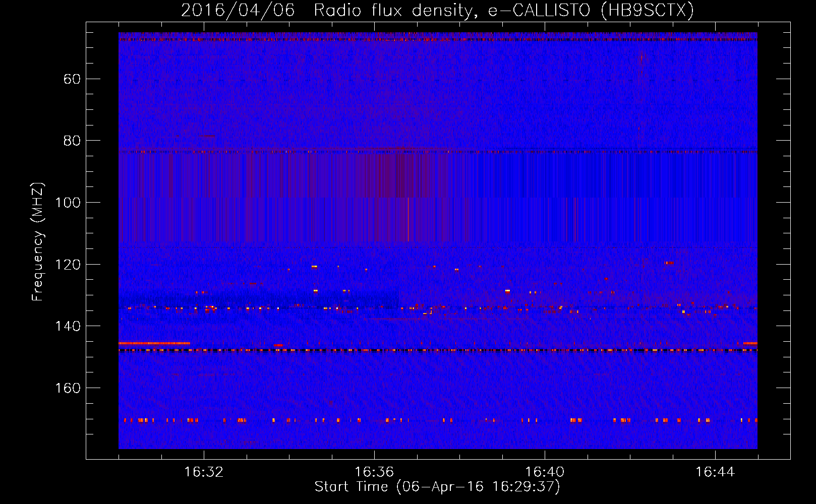Click the 80 frequency tick label

[x=72, y=141]
